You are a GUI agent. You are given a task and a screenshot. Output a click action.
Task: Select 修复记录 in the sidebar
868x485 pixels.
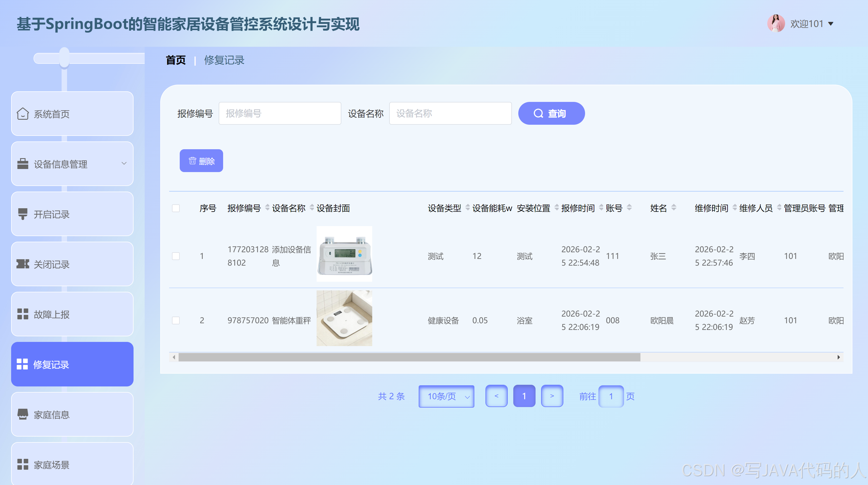(72, 364)
